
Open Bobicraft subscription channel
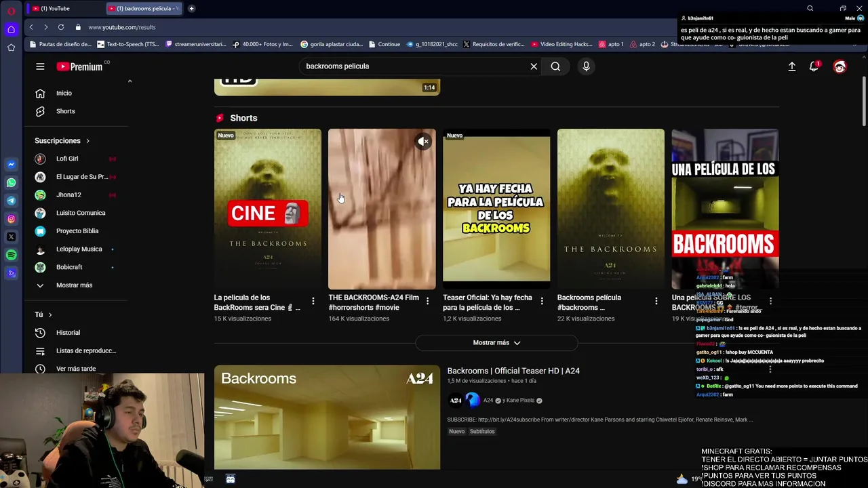[x=69, y=267]
